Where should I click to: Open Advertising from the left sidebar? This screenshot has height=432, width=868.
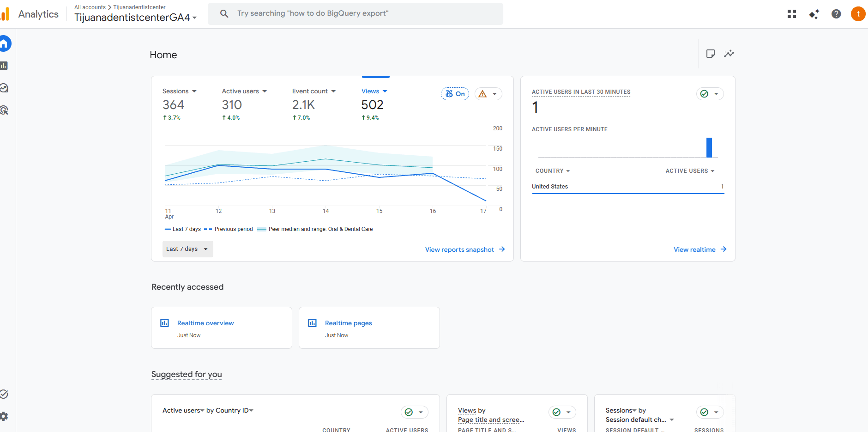pos(4,110)
